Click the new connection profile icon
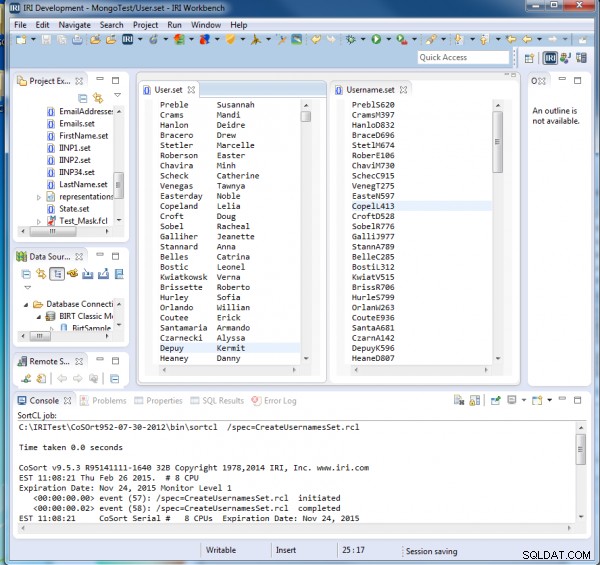600x565 pixels. point(72,274)
